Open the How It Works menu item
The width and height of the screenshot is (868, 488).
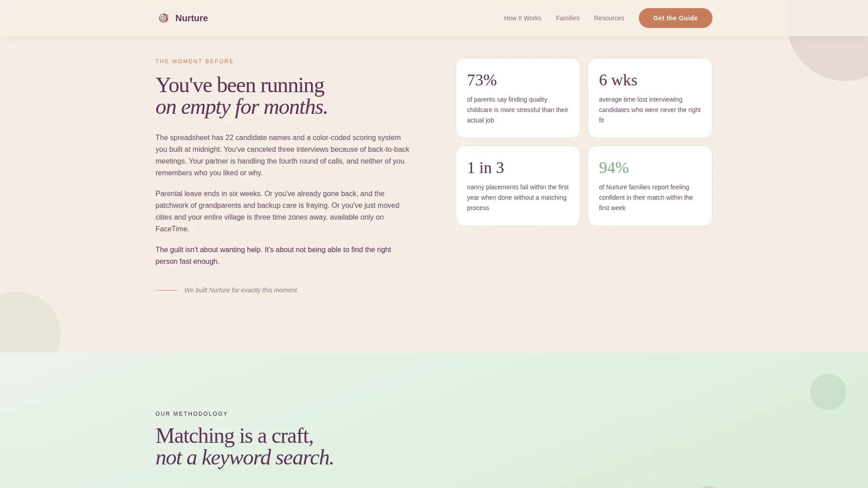coord(523,18)
